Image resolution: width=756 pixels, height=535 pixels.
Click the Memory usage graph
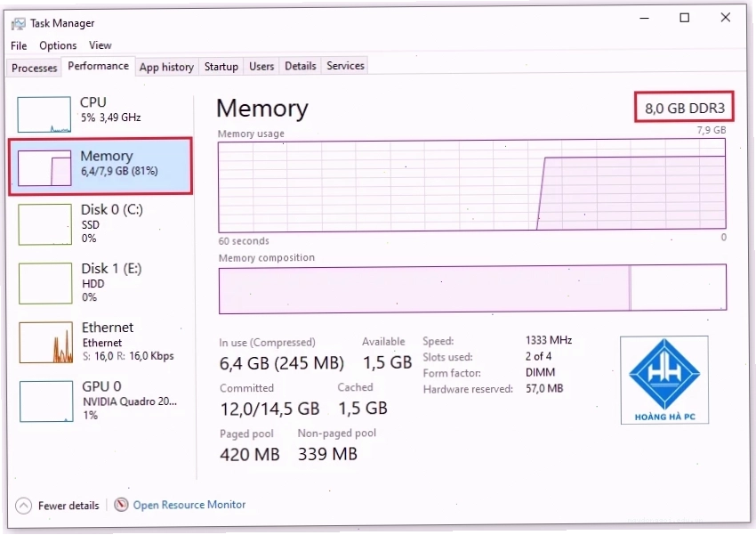coord(472,185)
